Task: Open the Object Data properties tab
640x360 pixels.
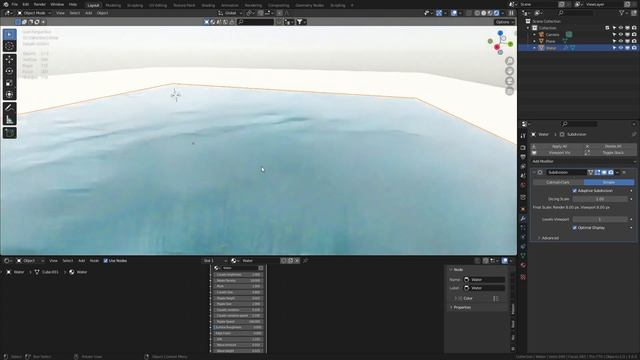Action: pos(523,256)
